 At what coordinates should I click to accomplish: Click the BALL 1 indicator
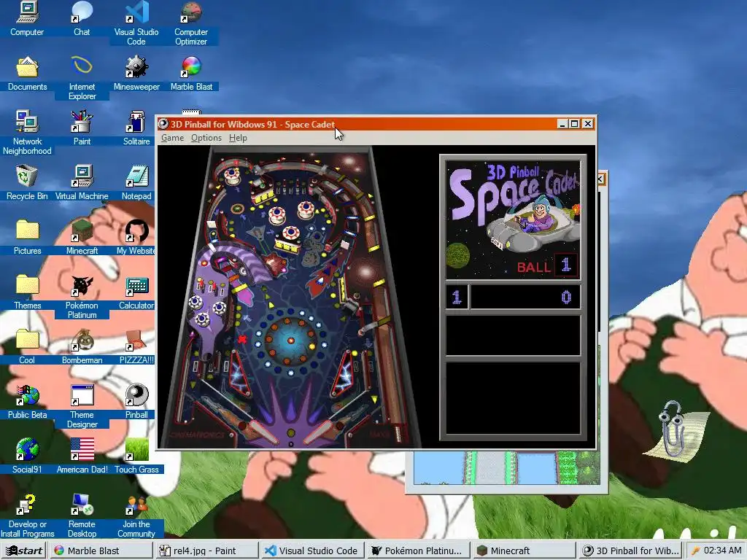coord(547,265)
